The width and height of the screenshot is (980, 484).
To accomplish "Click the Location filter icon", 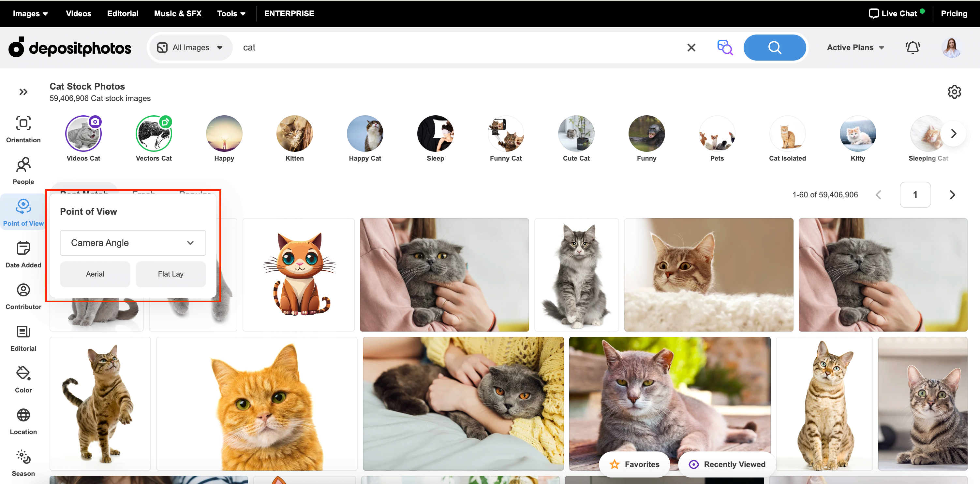I will (x=23, y=416).
